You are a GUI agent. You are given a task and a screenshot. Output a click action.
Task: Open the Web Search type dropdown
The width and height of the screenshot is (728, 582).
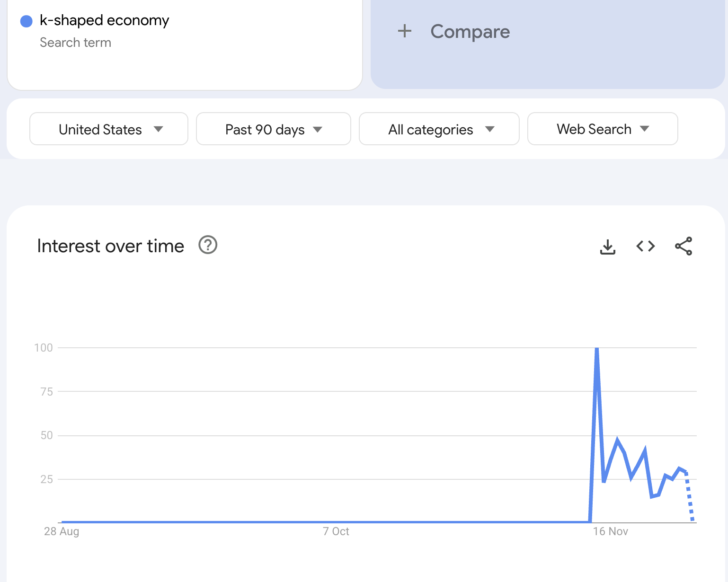[602, 129]
